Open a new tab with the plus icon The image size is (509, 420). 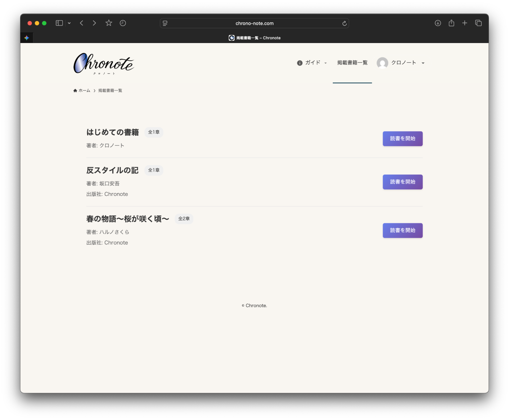465,23
